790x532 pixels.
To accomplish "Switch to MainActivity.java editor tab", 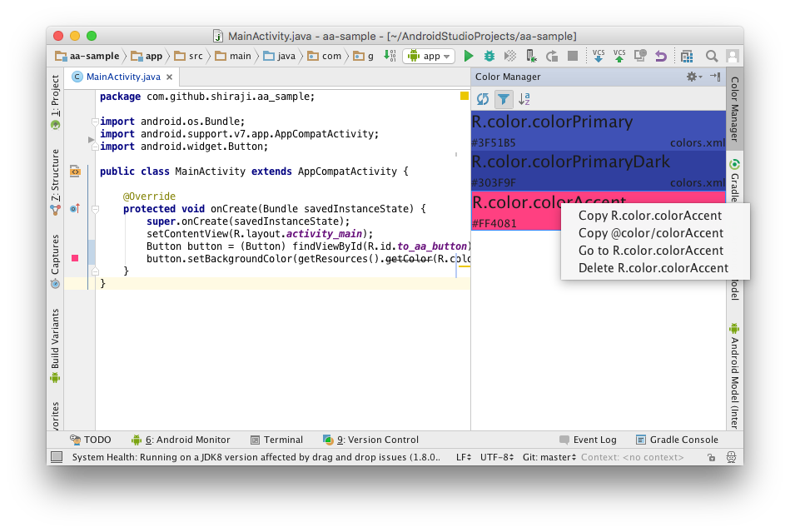I will click(x=123, y=77).
